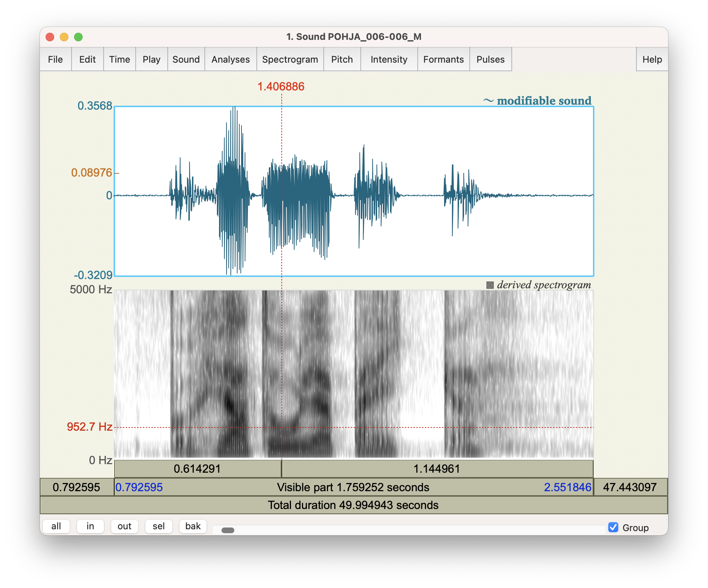708x588 pixels.
Task: Maximize the window with green button
Action: coord(78,37)
